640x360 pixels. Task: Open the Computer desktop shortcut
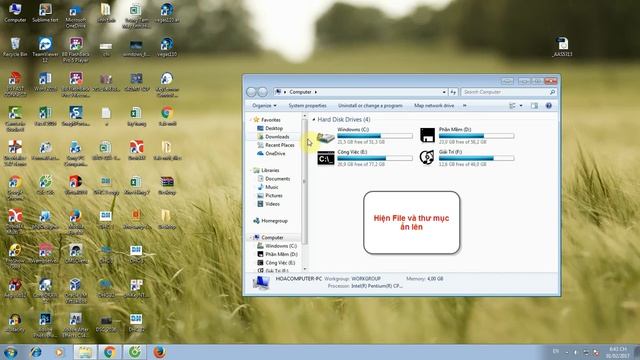tap(15, 12)
